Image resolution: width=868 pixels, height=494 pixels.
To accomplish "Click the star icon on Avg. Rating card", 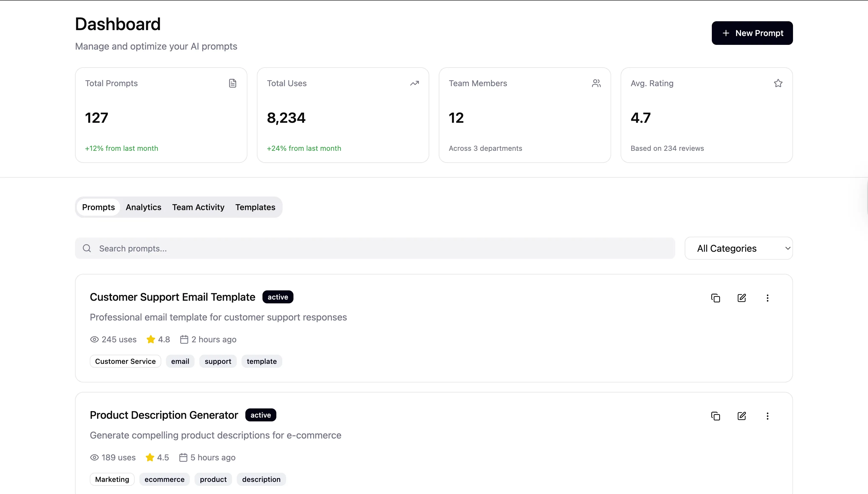I will pyautogui.click(x=778, y=83).
